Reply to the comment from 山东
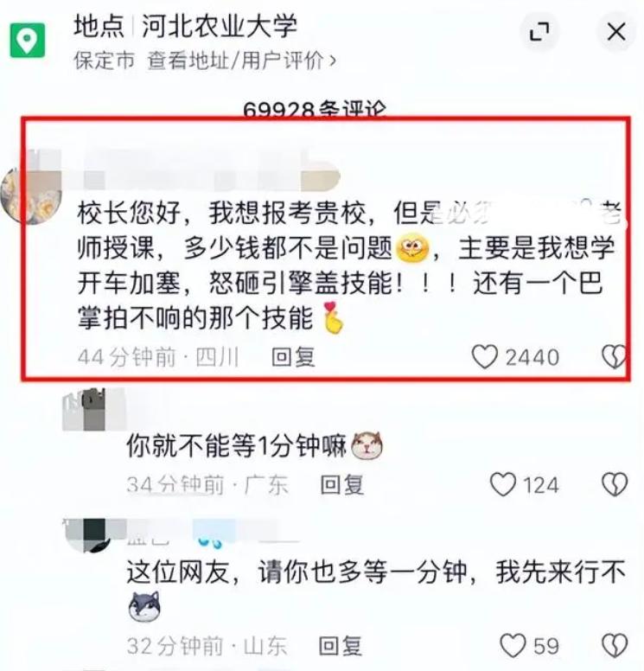 click(341, 645)
